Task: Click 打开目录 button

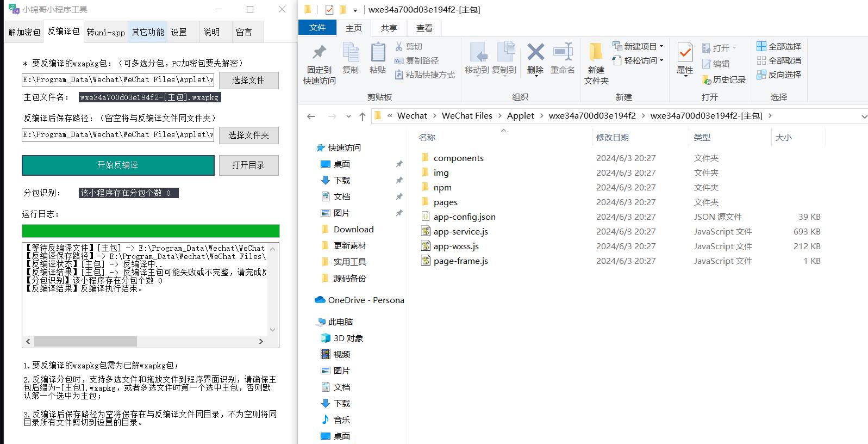Action: click(248, 165)
